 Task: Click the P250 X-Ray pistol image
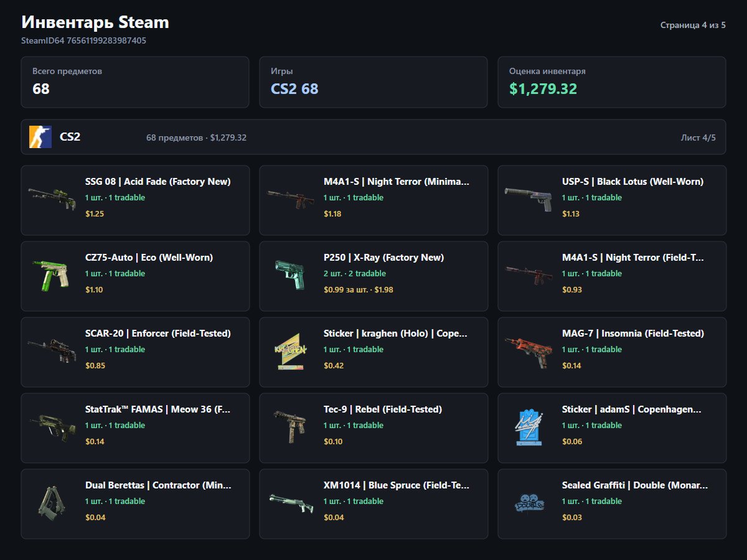point(291,274)
